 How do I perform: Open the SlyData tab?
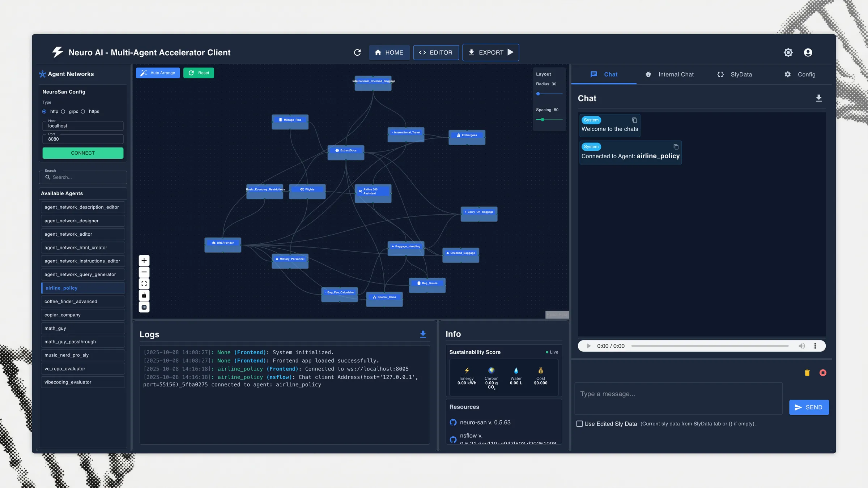pyautogui.click(x=735, y=74)
